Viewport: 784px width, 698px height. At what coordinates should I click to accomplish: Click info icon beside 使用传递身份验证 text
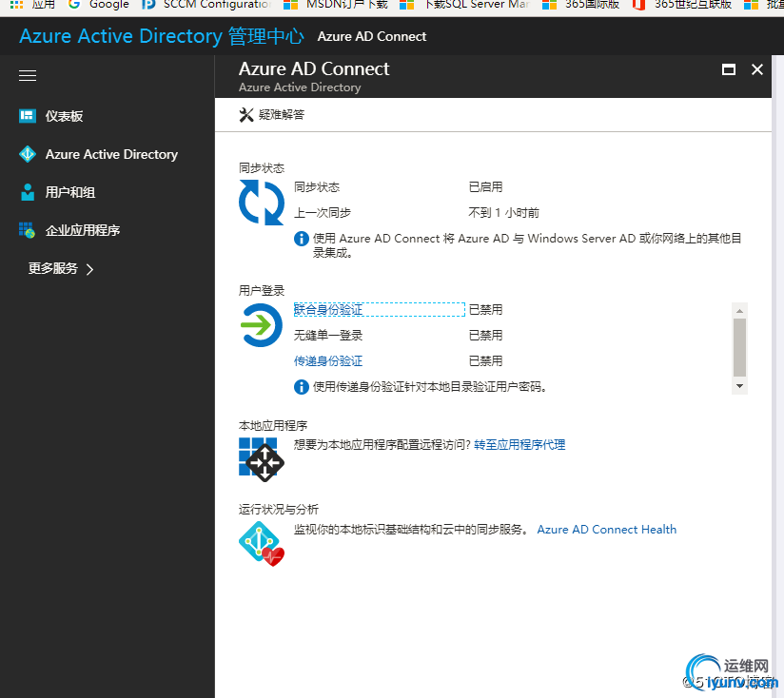coord(301,387)
